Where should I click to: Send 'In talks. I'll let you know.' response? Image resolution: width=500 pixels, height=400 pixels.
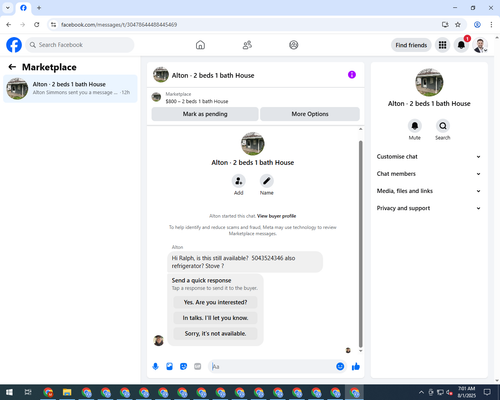[x=215, y=318]
